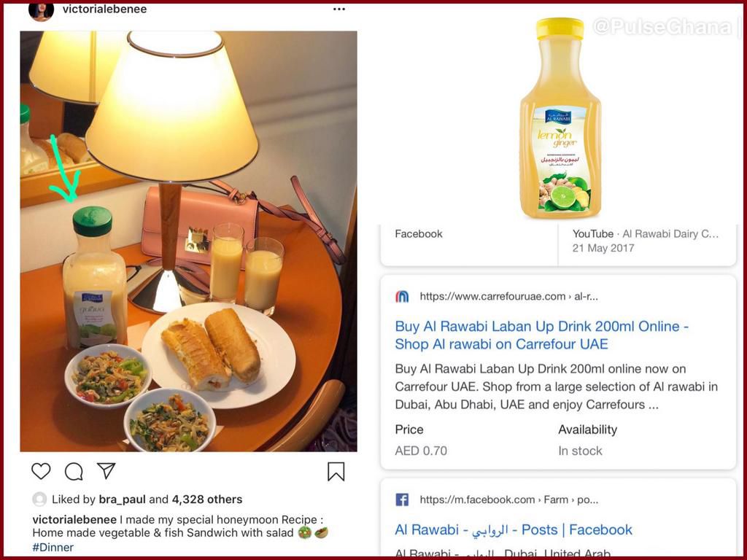Open comments via speech bubble icon
The width and height of the screenshot is (747, 560).
click(x=74, y=472)
